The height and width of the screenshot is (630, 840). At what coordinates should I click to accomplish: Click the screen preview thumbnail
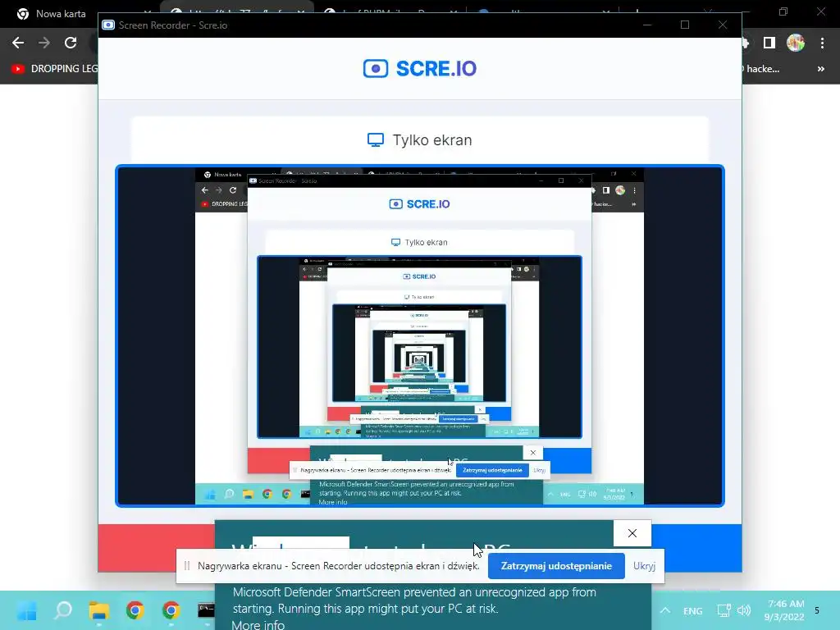pyautogui.click(x=420, y=336)
